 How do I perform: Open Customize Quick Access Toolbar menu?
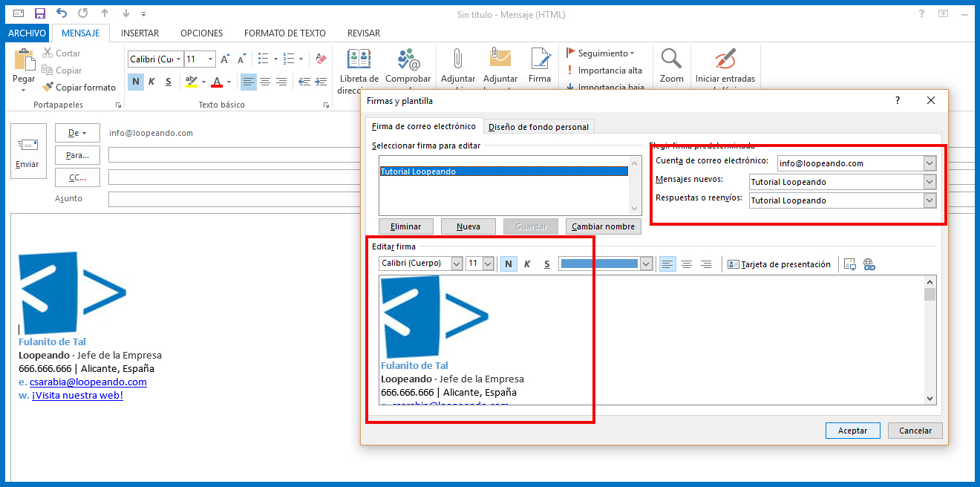coord(143,13)
